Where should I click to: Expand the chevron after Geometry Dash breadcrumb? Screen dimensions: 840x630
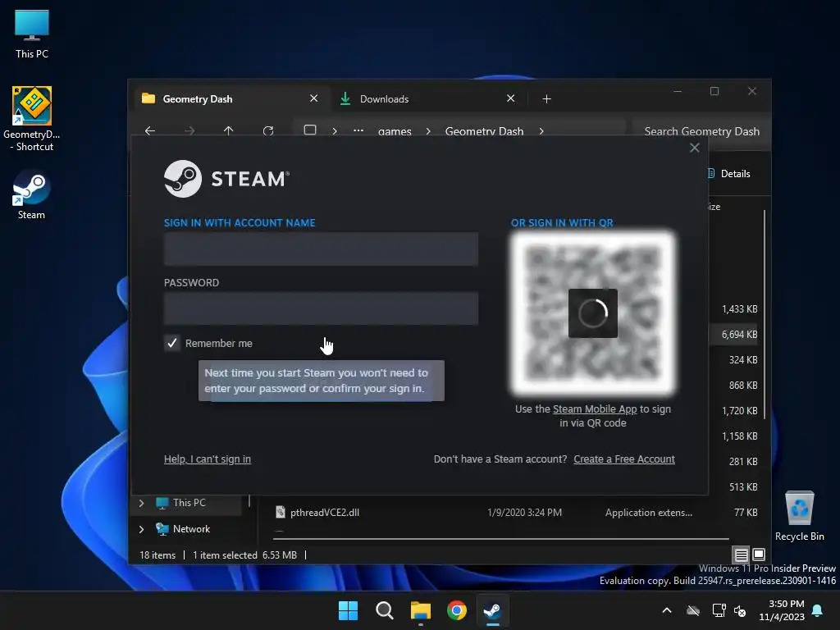coord(541,131)
